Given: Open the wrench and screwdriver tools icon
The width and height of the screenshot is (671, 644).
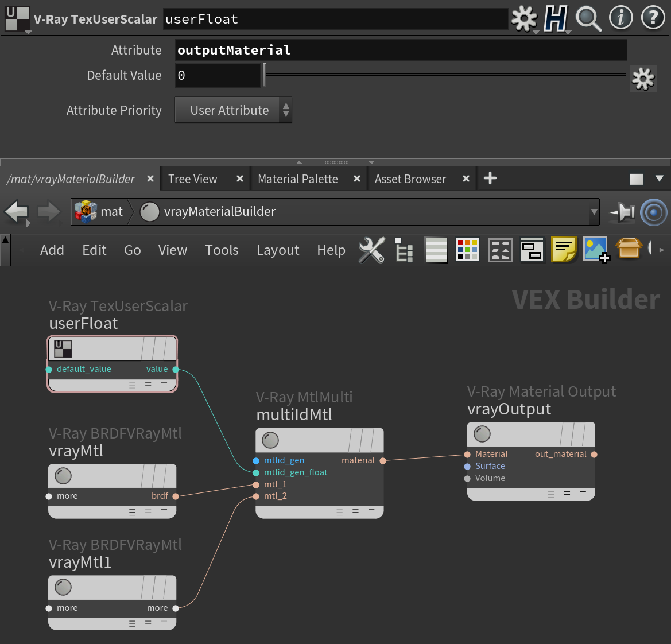Looking at the screenshot, I should click(371, 250).
